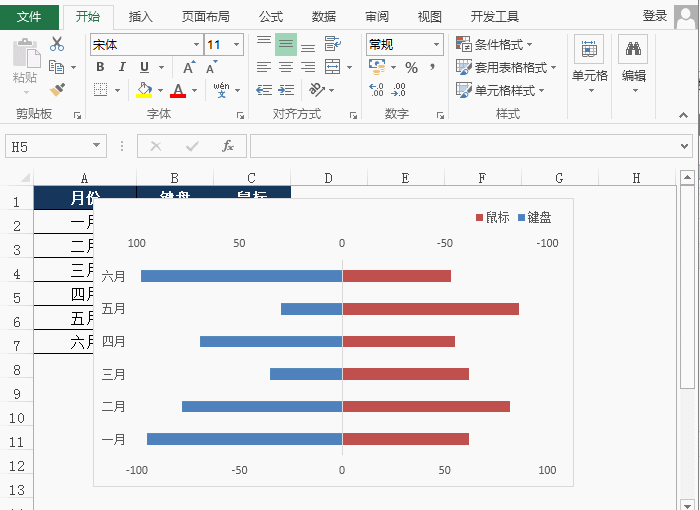Select row 12 header
The image size is (700, 510).
point(17,466)
